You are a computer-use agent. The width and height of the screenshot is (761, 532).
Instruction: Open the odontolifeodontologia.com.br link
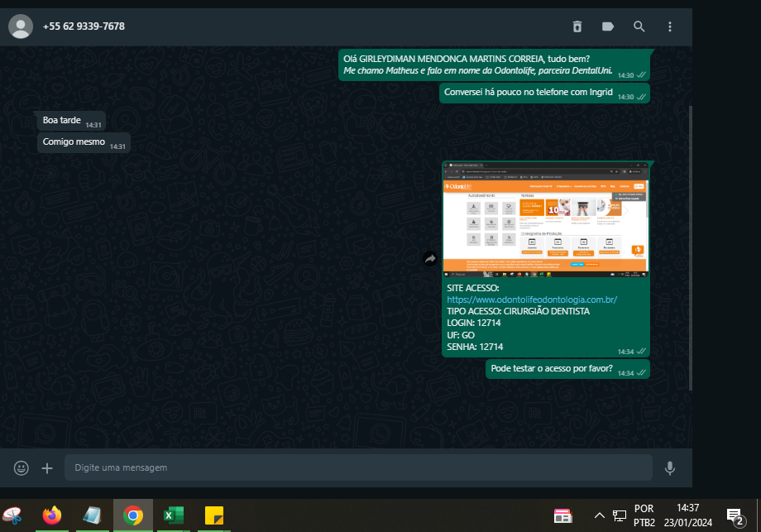tap(532, 300)
